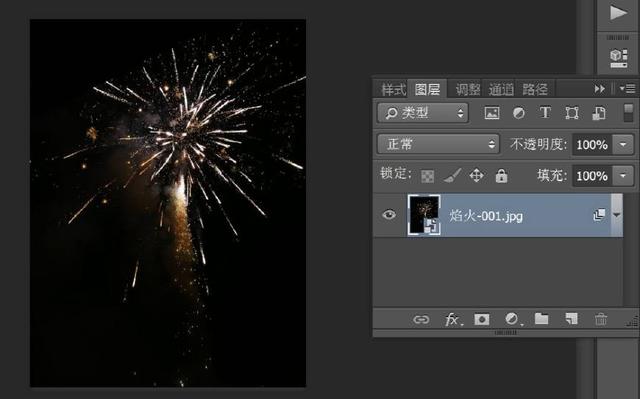Click the 焰火-001.jpg layer name

pos(486,215)
